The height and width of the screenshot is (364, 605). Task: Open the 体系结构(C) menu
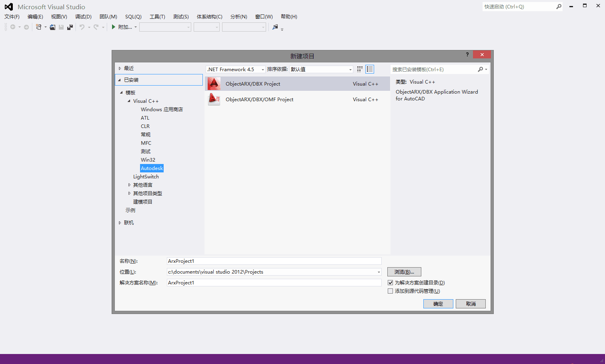pyautogui.click(x=210, y=16)
